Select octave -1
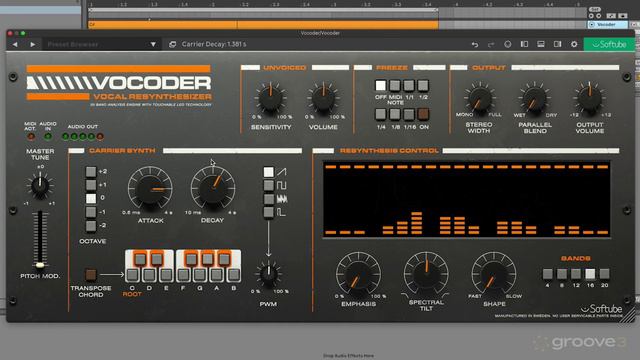This screenshot has height=360, width=640. point(91,212)
